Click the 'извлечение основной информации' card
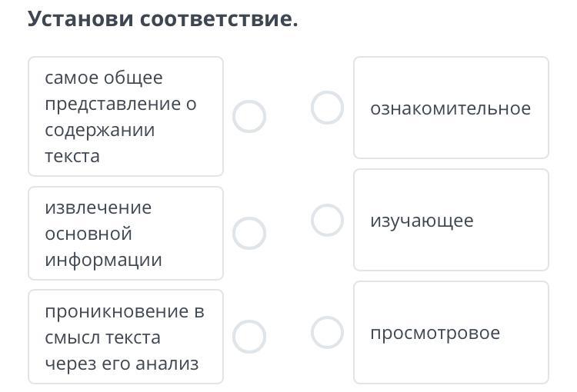The width and height of the screenshot is (577, 392). point(125,233)
